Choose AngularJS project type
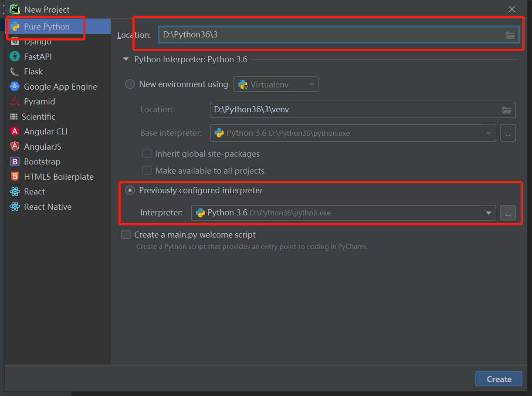The width and height of the screenshot is (532, 396). pyautogui.click(x=58, y=147)
